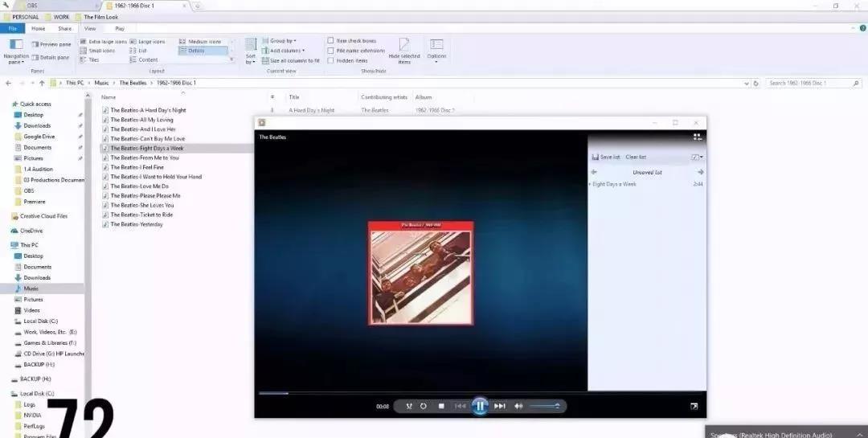Viewport: 868px width, 438px height.
Task: Skip to next track in player
Action: pyautogui.click(x=499, y=406)
